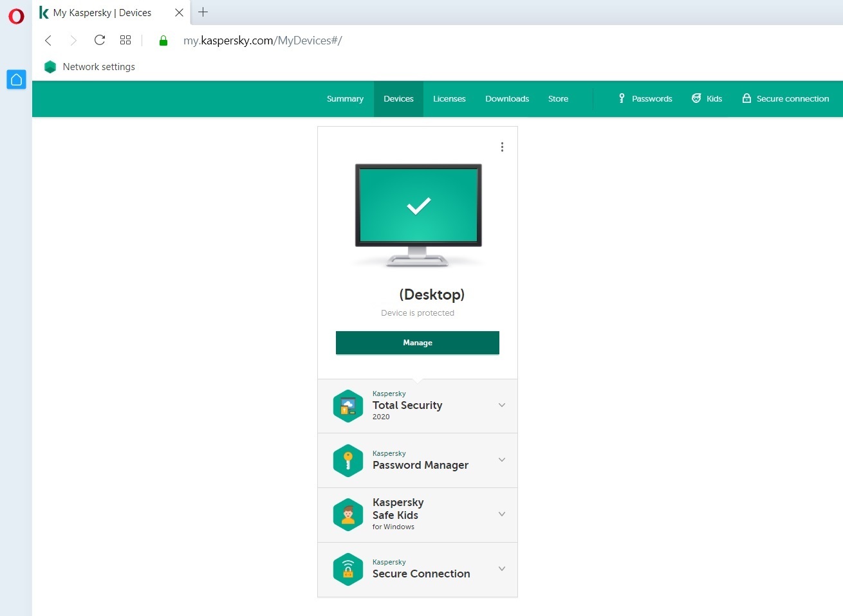
Task: Click the Opera logo menu icon
Action: (x=16, y=16)
